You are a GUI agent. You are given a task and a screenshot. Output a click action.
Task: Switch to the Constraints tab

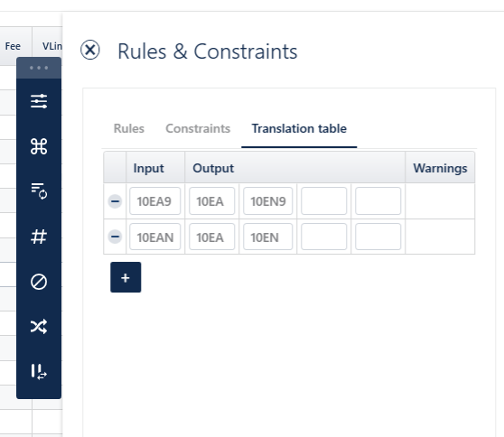pos(198,128)
